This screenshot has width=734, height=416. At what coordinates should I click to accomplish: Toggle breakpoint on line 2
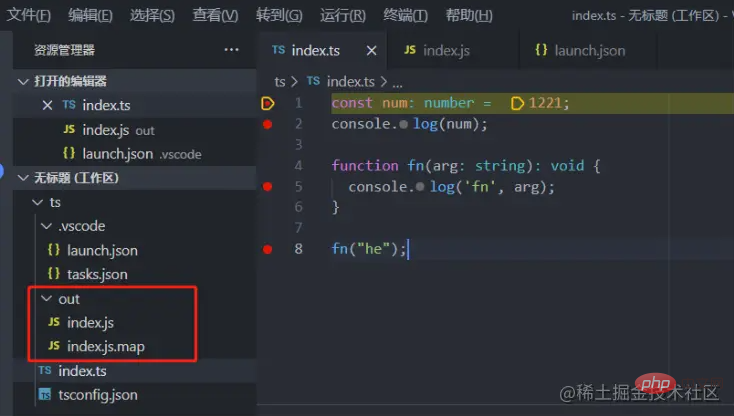coord(267,124)
